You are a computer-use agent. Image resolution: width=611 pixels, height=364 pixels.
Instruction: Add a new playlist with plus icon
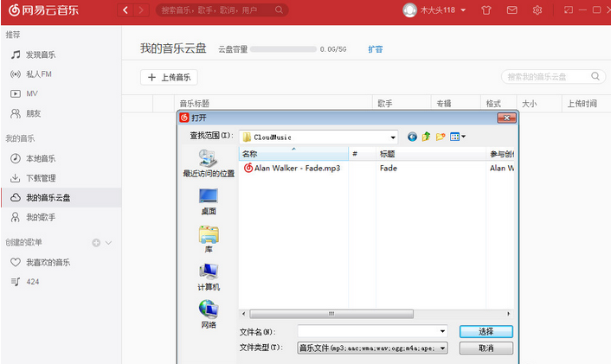(96, 243)
